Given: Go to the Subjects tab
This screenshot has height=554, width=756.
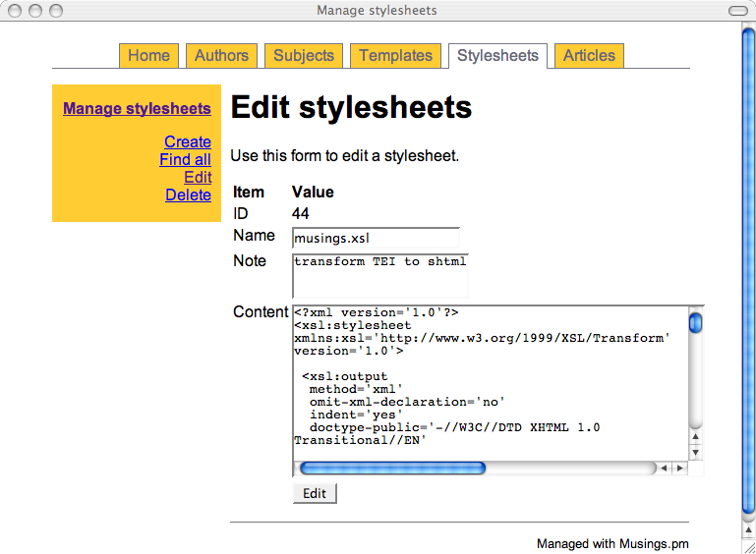Looking at the screenshot, I should pyautogui.click(x=303, y=56).
